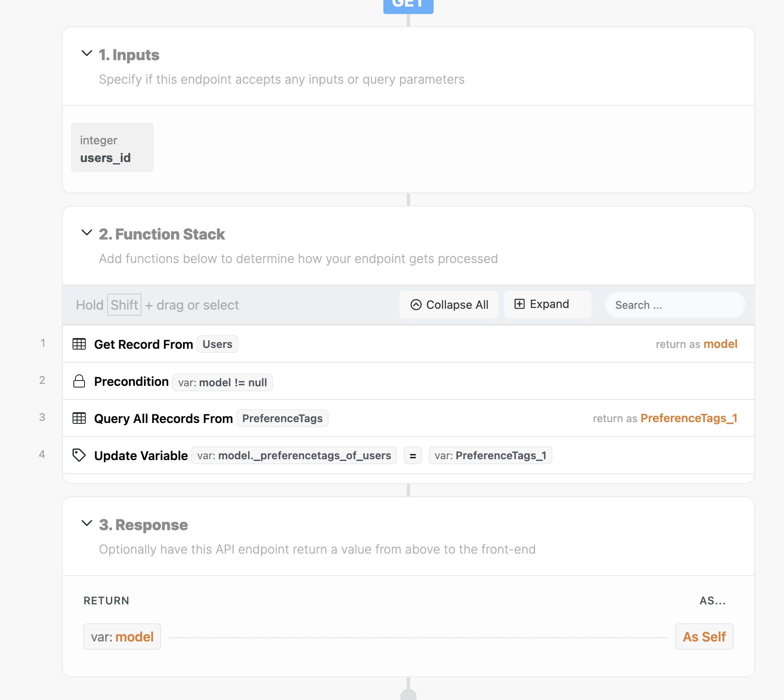Open the PreferenceTags table tag
Screen dimensions: 784x700
282,418
